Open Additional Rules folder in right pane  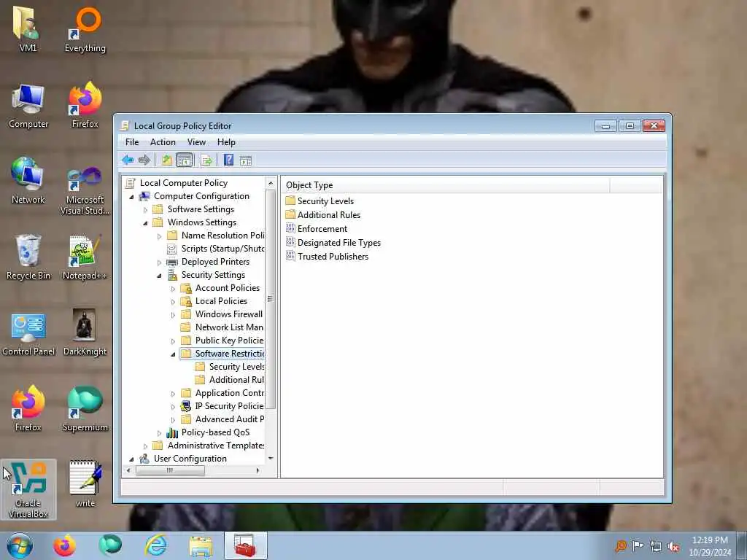(323, 215)
